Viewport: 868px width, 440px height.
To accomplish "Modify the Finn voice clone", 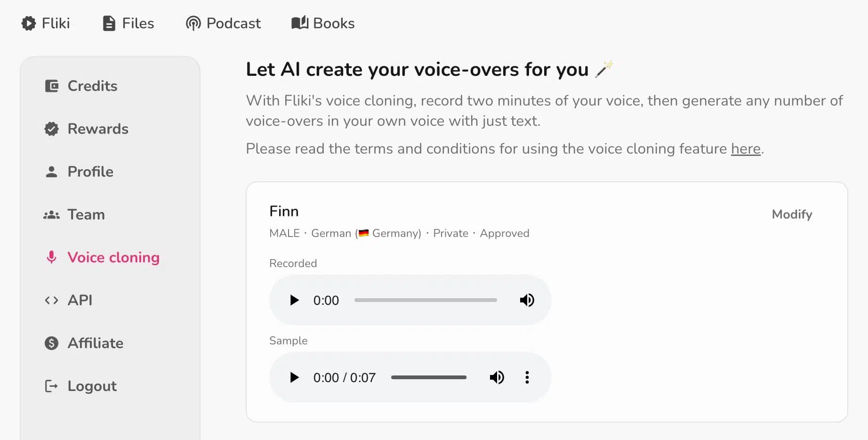I will tap(792, 214).
